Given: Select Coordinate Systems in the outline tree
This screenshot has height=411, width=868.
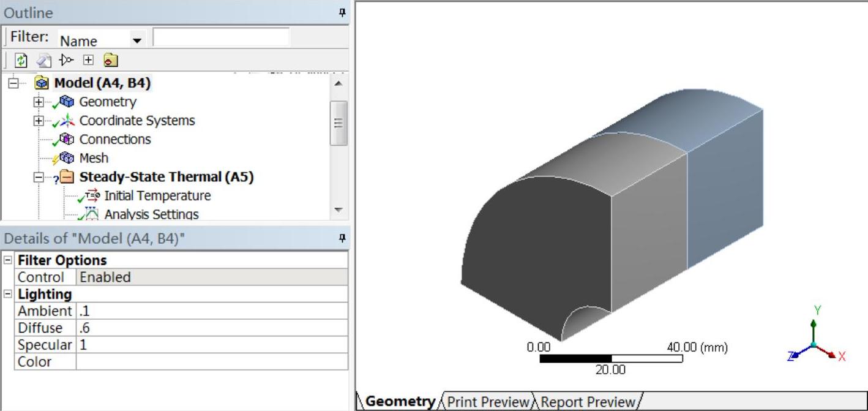Looking at the screenshot, I should tap(137, 121).
